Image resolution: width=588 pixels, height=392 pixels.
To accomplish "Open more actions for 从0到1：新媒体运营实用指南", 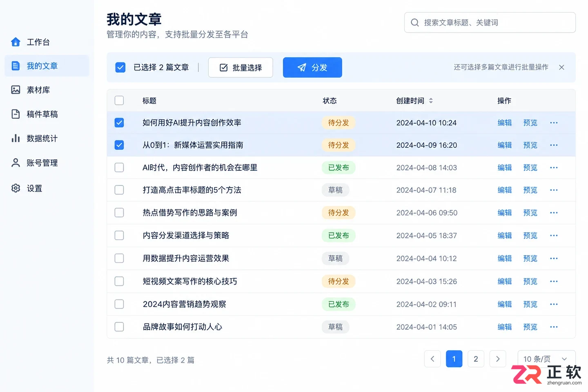I will click(554, 145).
